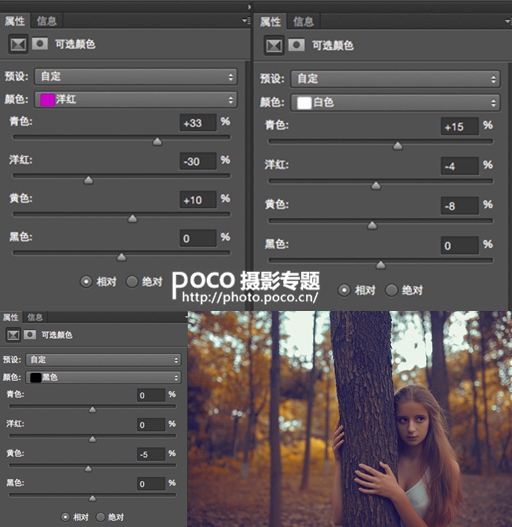Click the layer mask icon in white panel

pyautogui.click(x=297, y=45)
